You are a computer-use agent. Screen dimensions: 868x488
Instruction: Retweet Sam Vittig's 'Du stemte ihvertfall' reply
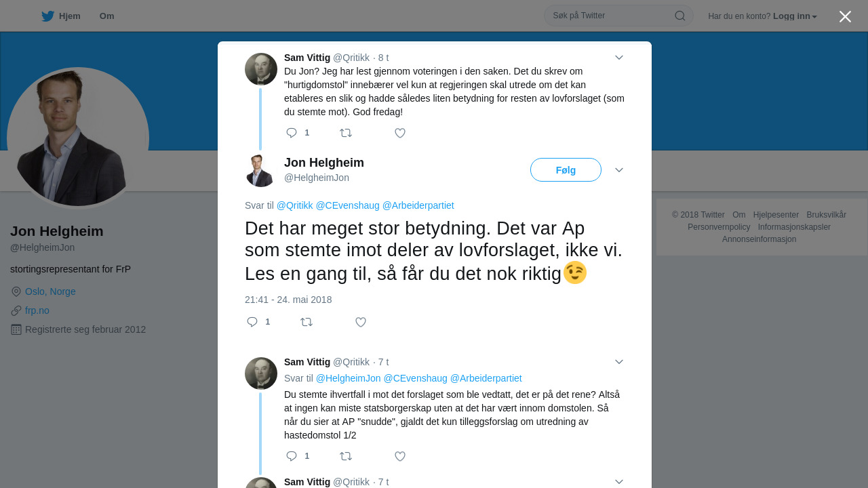point(346,456)
